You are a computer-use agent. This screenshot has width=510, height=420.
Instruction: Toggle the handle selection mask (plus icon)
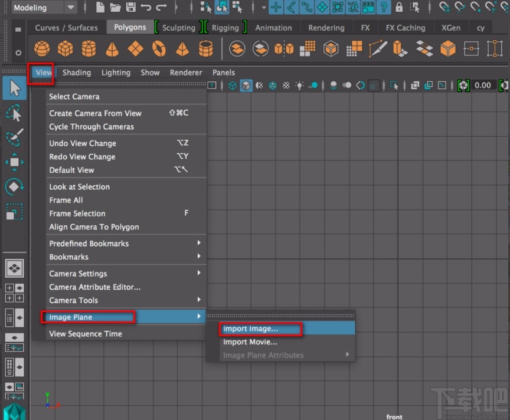tap(276, 7)
